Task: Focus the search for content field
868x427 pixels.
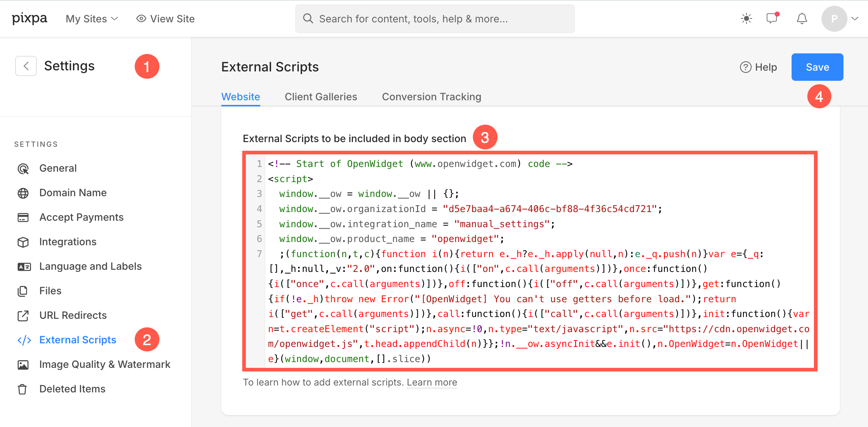Action: tap(435, 19)
